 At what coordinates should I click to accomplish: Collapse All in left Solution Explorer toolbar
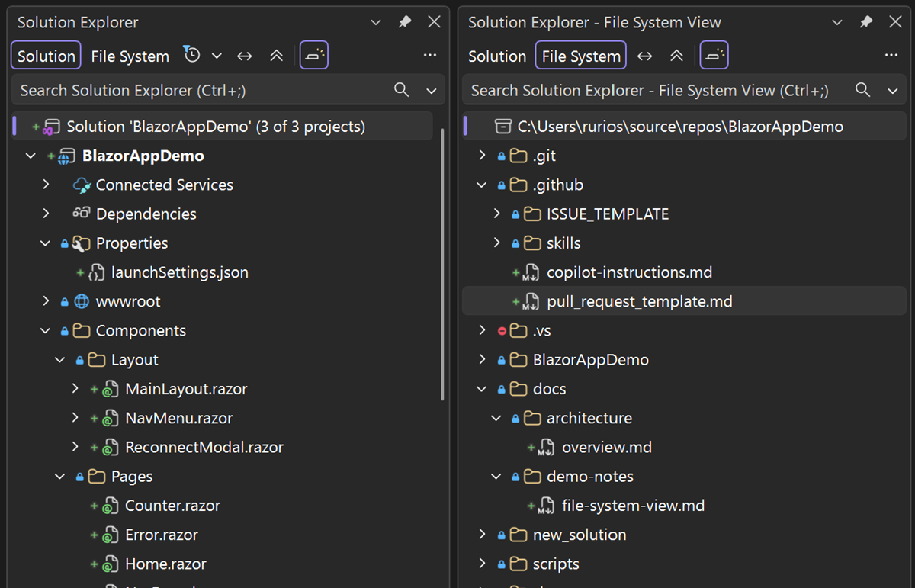point(276,56)
